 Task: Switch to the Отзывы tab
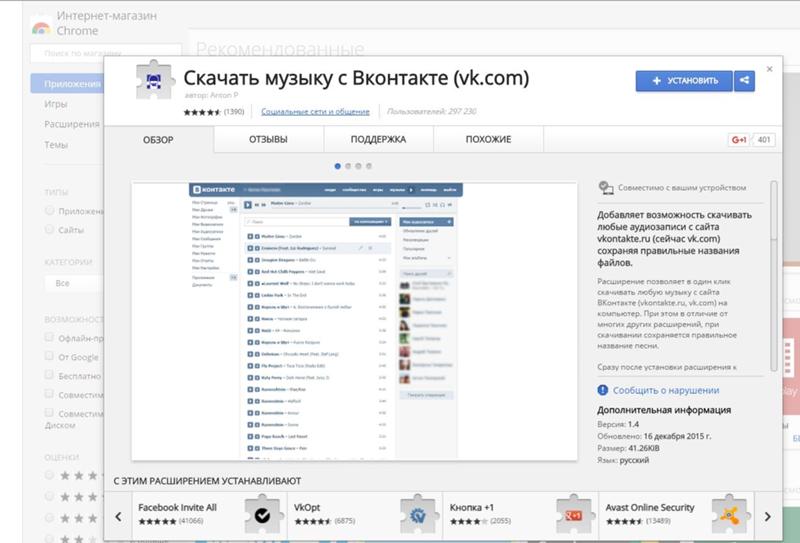pos(268,139)
